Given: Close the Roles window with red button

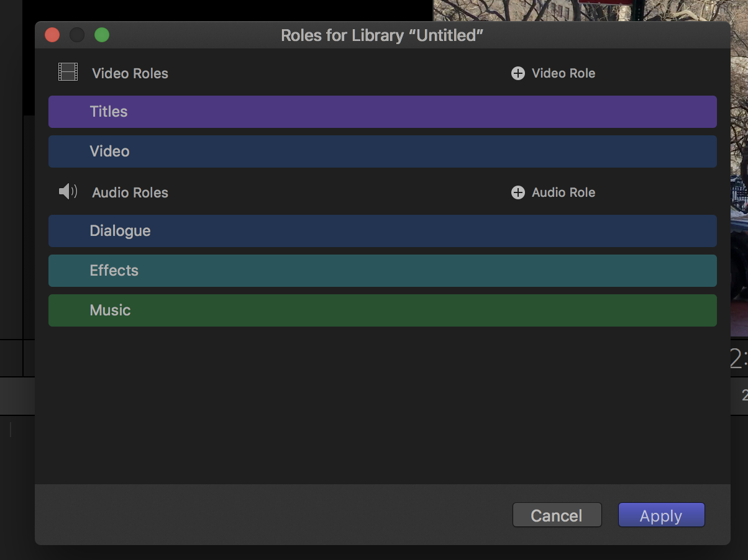Looking at the screenshot, I should point(52,35).
